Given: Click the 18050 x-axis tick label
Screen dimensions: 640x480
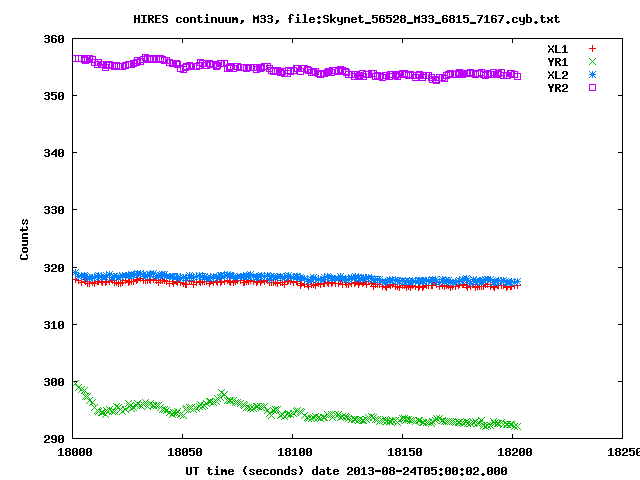Looking at the screenshot, I should (x=184, y=452).
